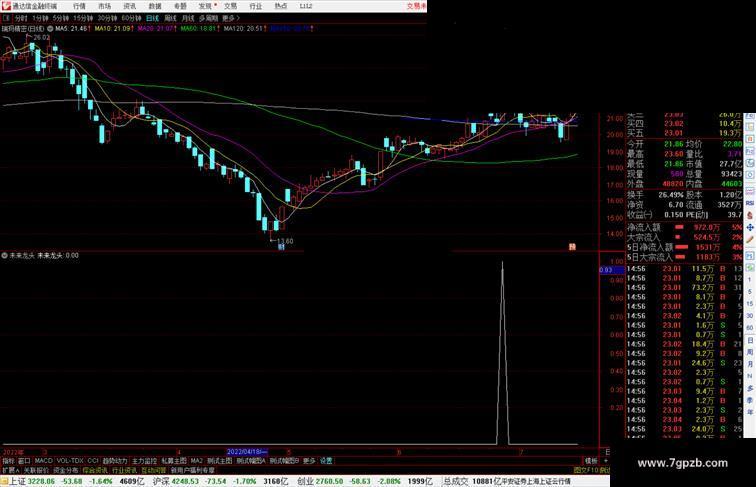Open the 关联报价 tab
The width and height of the screenshot is (756, 487).
pos(36,470)
